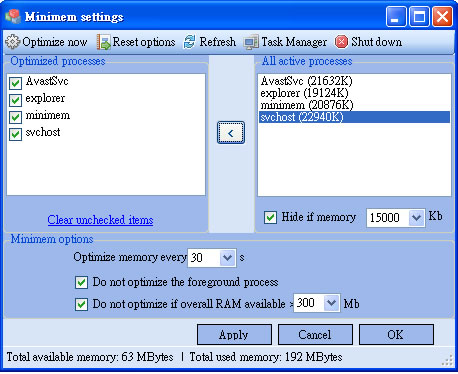Screen dimensions: 458x374
Task: Uncheck the AvastSvc optimized process
Action: (x=15, y=83)
